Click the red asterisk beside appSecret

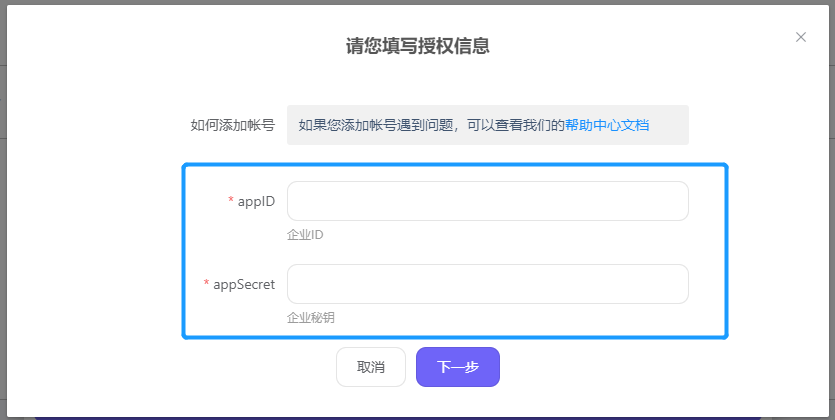point(207,283)
